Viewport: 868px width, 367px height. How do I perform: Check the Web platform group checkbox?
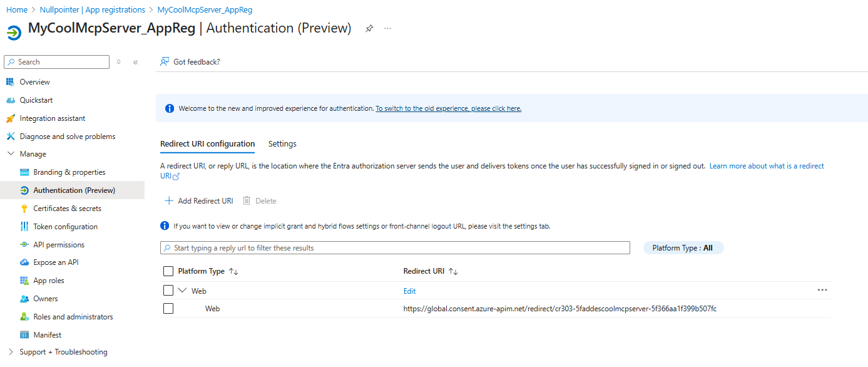pos(168,291)
